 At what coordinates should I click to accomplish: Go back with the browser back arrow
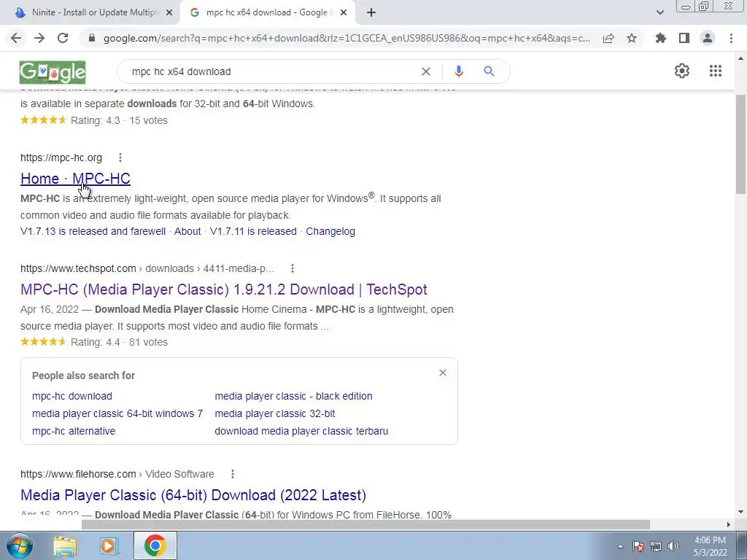tap(16, 38)
